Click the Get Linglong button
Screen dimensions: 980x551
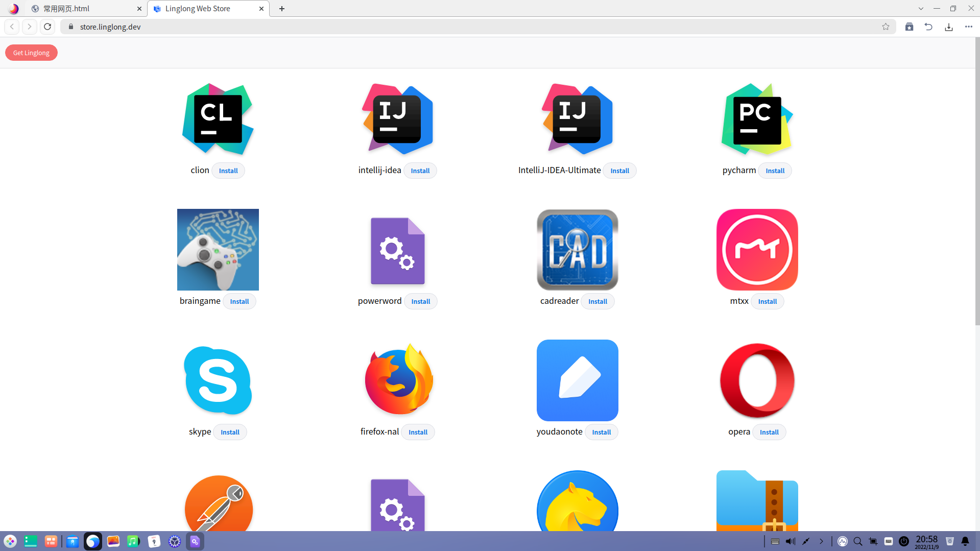[x=31, y=53]
